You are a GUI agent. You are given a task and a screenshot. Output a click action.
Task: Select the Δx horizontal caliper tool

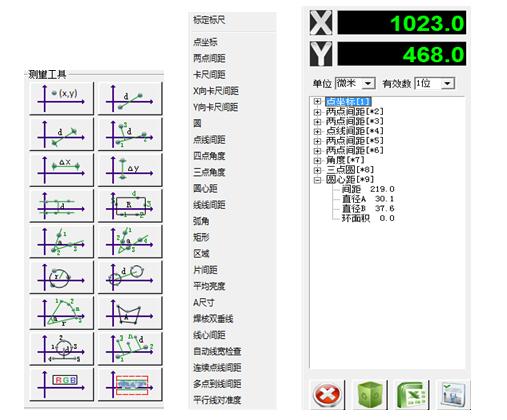[62, 170]
